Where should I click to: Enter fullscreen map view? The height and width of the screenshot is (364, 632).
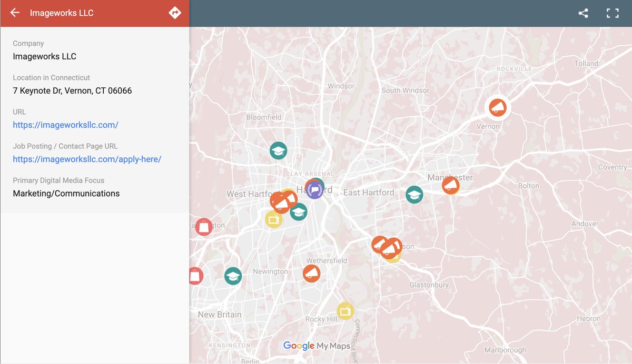[613, 13]
